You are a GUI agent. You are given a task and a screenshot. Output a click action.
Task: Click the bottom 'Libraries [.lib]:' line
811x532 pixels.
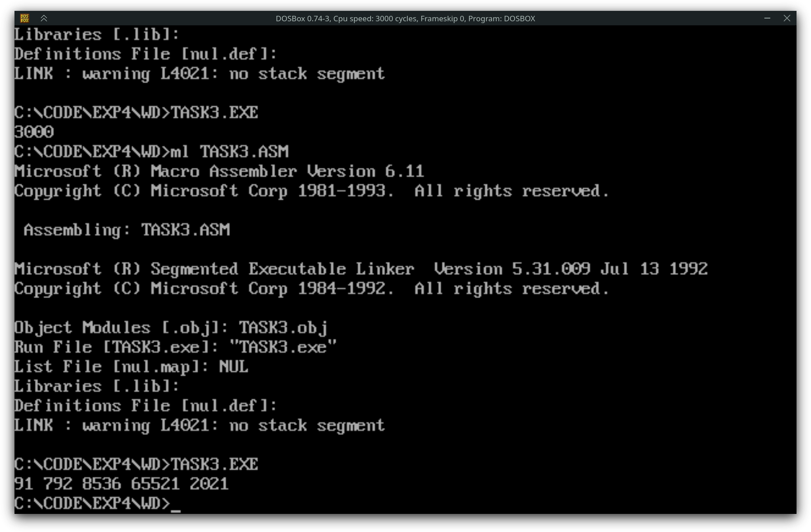97,386
